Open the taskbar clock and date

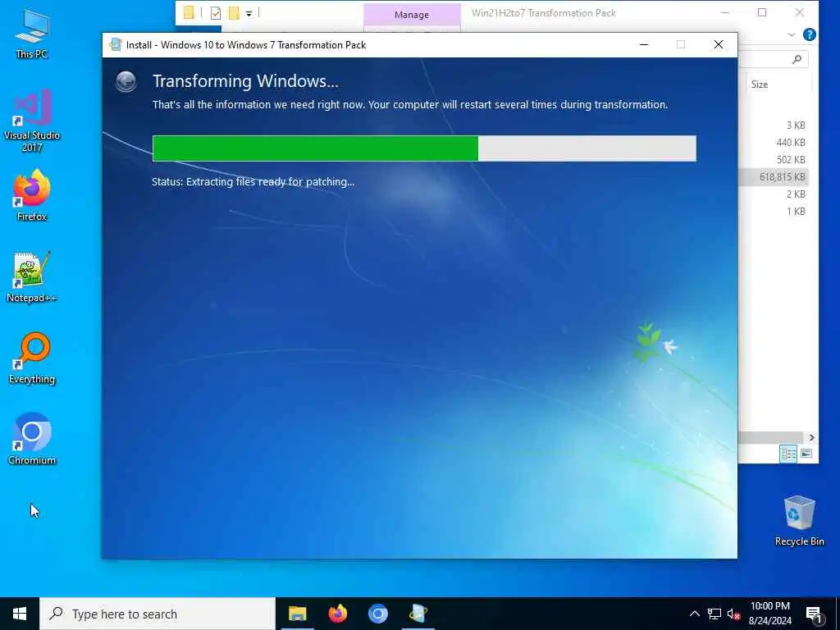point(769,614)
